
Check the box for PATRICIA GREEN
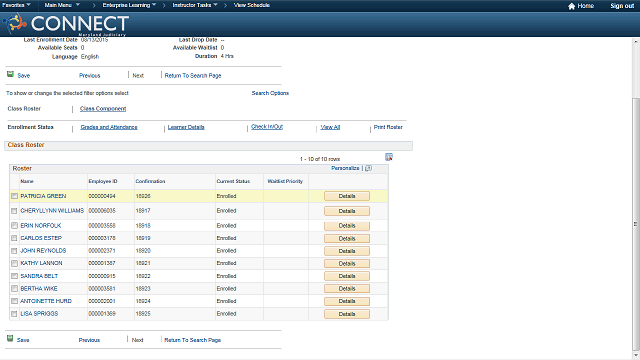14,196
